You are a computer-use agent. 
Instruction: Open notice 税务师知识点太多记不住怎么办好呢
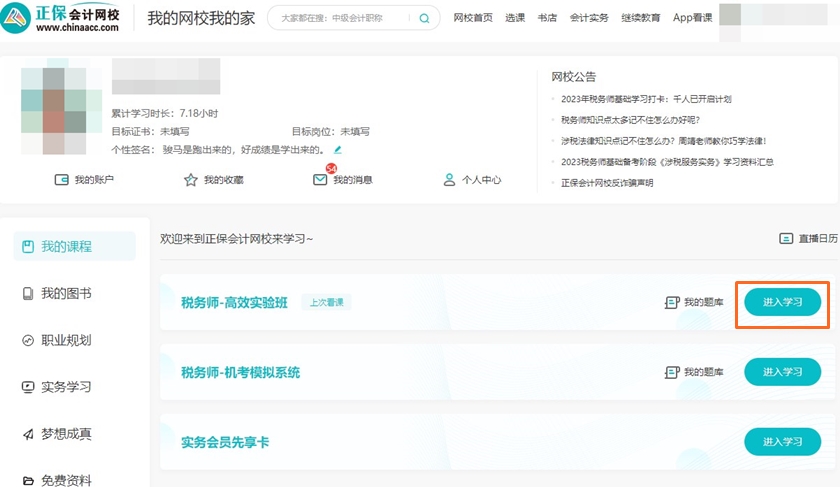(x=631, y=120)
